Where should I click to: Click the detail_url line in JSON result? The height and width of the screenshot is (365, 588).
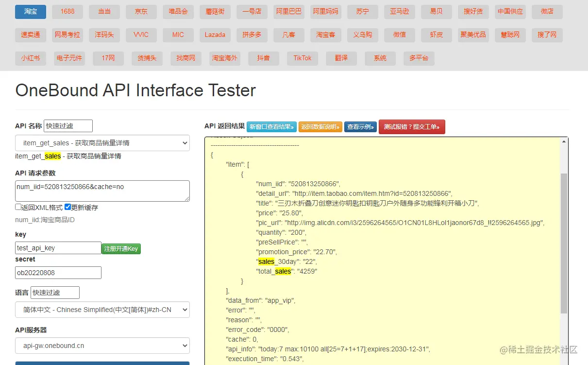point(354,193)
